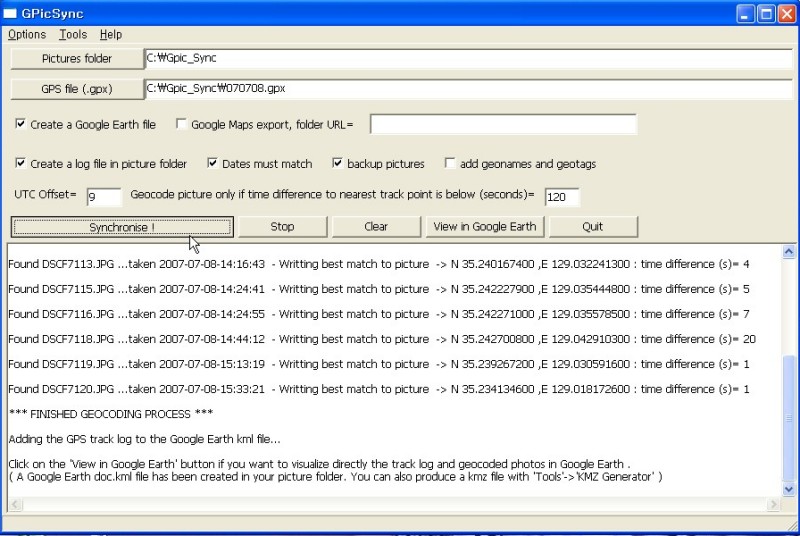Maximize the GPicSync window
Screen dimensions: 800x536
tap(766, 14)
